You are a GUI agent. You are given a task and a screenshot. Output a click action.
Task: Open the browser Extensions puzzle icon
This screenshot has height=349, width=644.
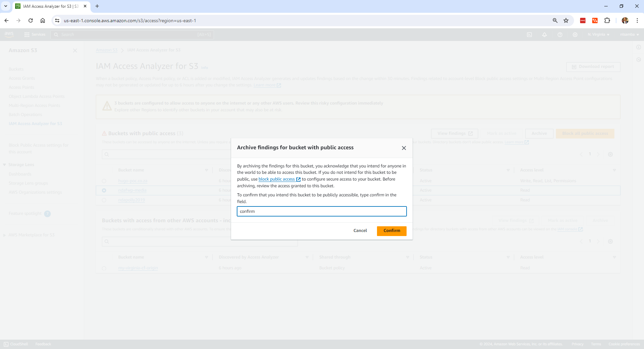(x=607, y=21)
